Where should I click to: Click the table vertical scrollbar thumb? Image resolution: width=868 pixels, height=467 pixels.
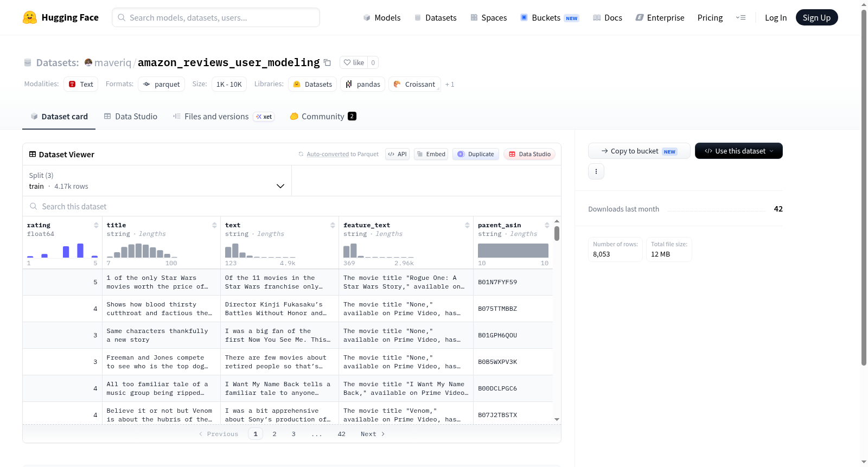(x=557, y=233)
